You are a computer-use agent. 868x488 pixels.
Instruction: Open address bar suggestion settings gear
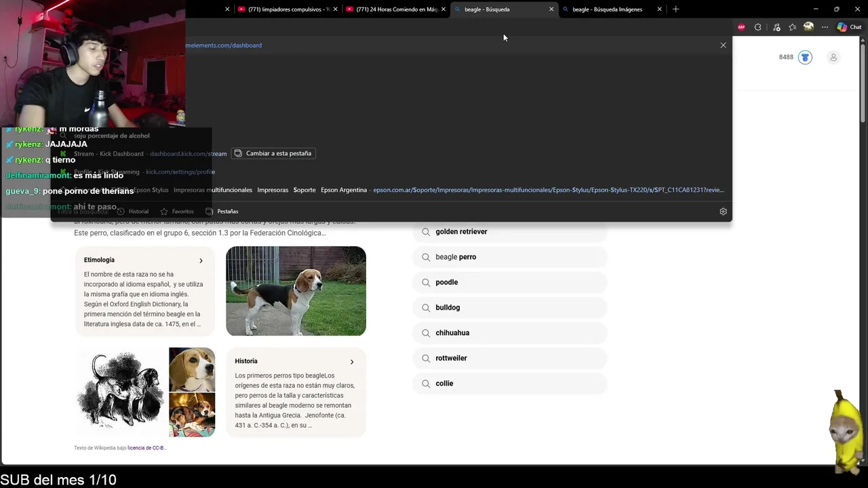coord(723,211)
